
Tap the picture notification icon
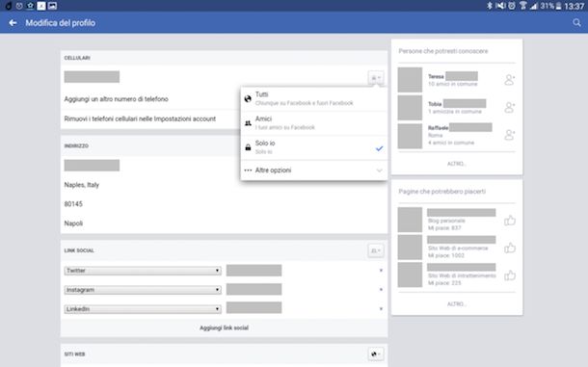tap(52, 6)
